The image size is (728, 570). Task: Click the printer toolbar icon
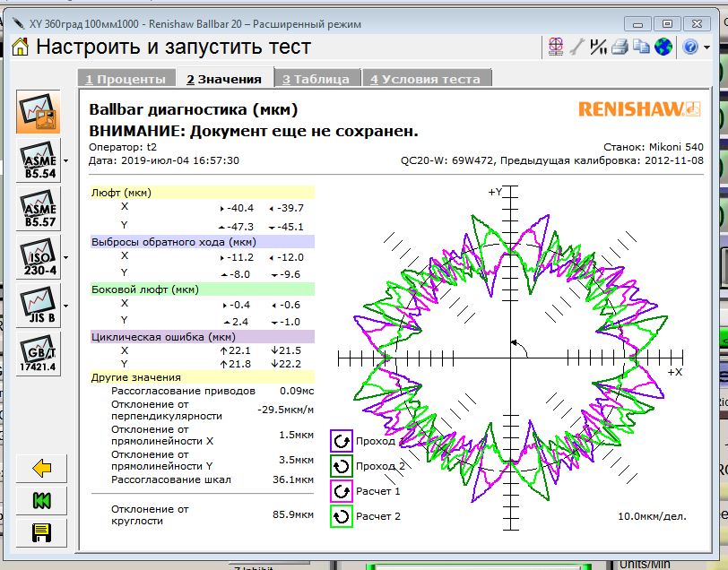620,47
